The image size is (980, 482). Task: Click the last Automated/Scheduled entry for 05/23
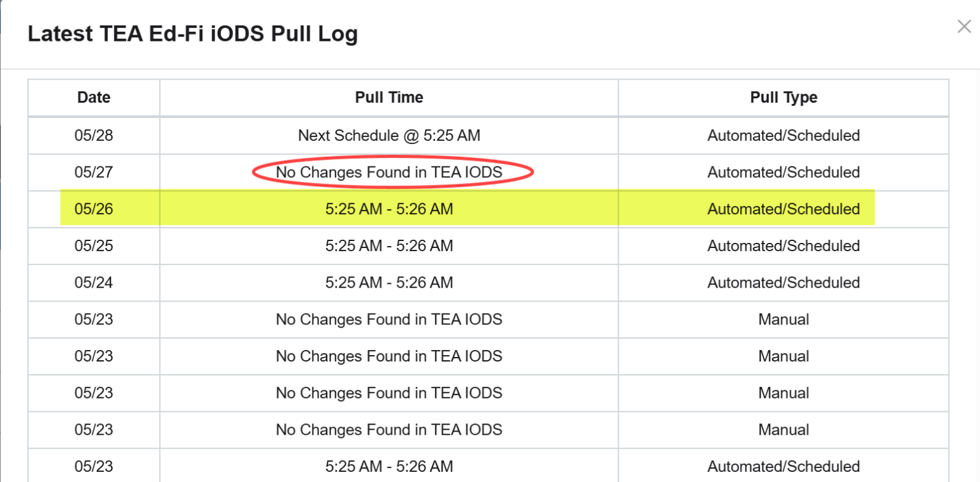(x=389, y=466)
